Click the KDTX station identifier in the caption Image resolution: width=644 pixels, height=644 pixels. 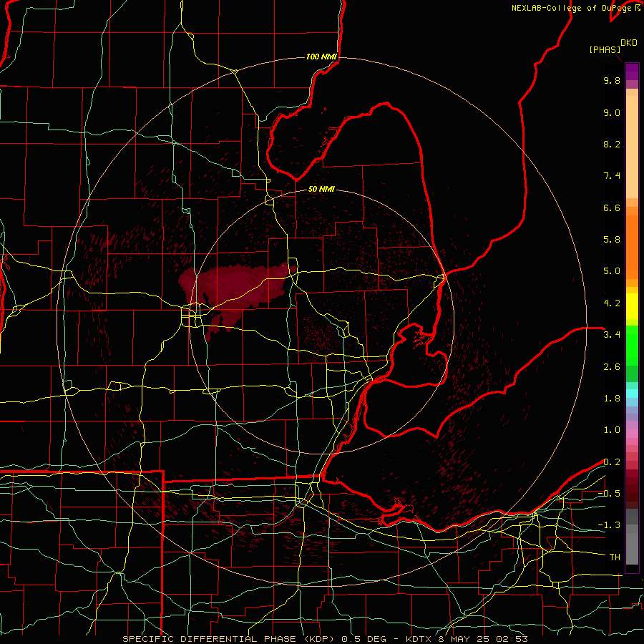pyautogui.click(x=420, y=639)
